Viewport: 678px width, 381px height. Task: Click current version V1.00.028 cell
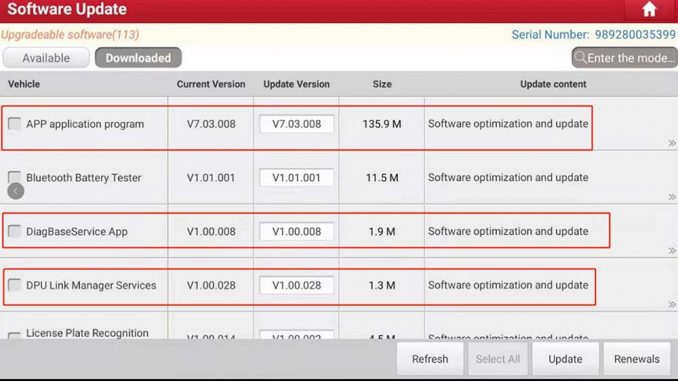pos(211,285)
